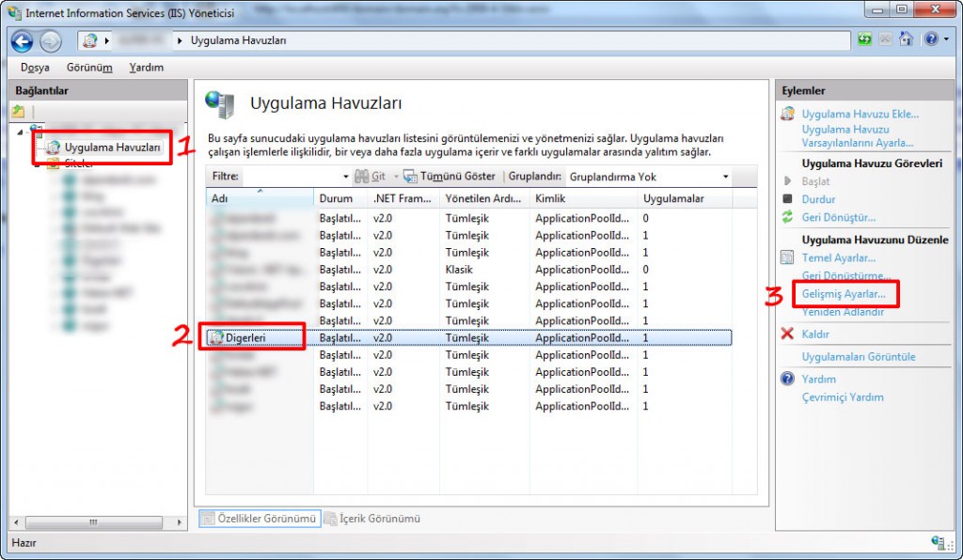963x560 pixels.
Task: Stop the pool via the black square icon
Action: click(x=787, y=199)
